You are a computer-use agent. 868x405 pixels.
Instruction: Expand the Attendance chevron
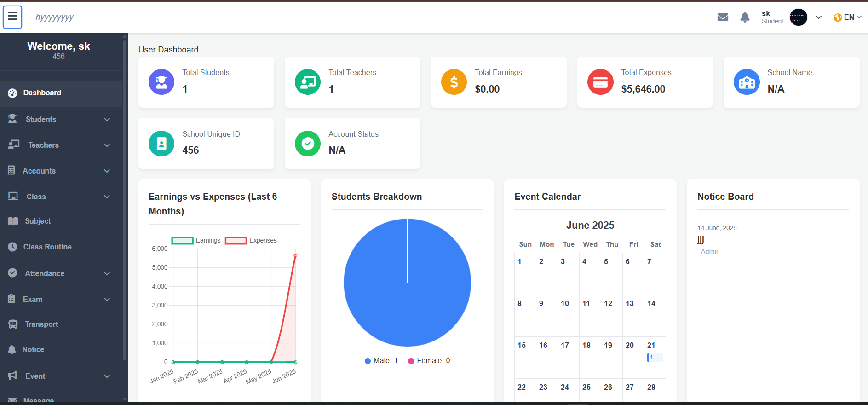point(107,274)
